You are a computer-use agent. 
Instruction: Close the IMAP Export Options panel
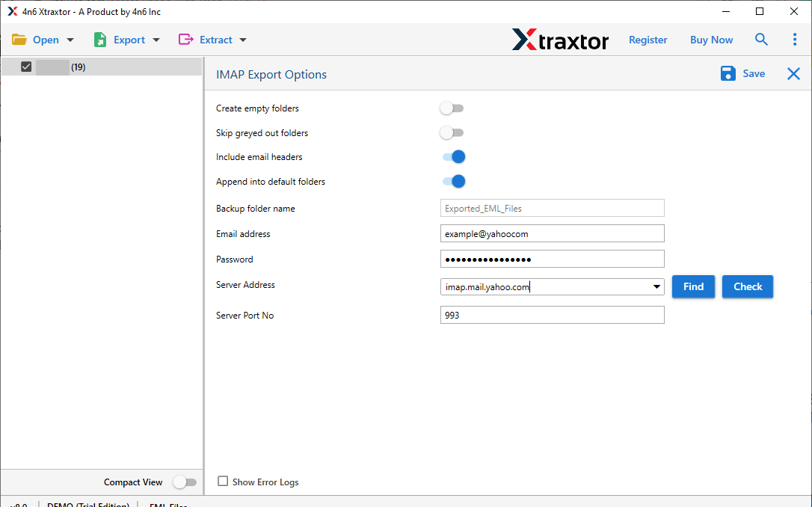point(793,73)
